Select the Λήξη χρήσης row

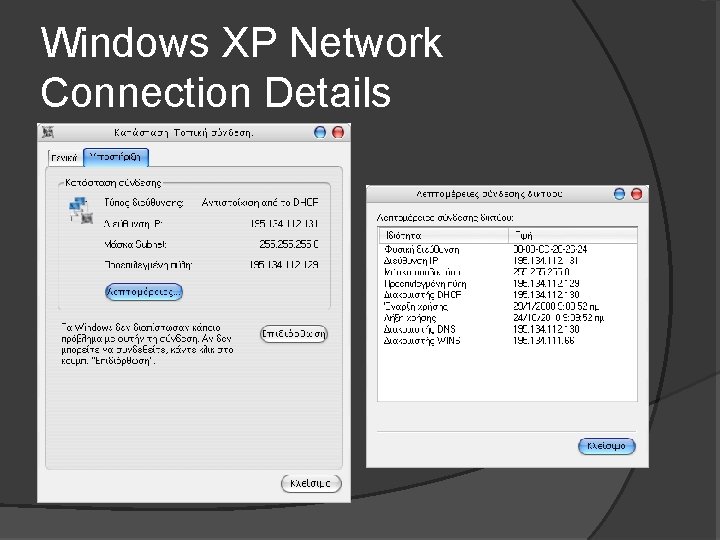pos(507,318)
